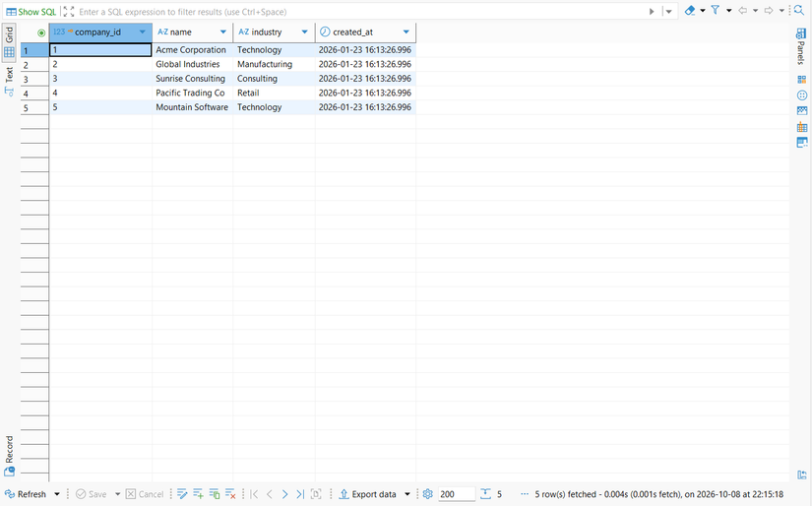Select the Pacific Trading Co cell
The image size is (812, 506).
(x=193, y=93)
